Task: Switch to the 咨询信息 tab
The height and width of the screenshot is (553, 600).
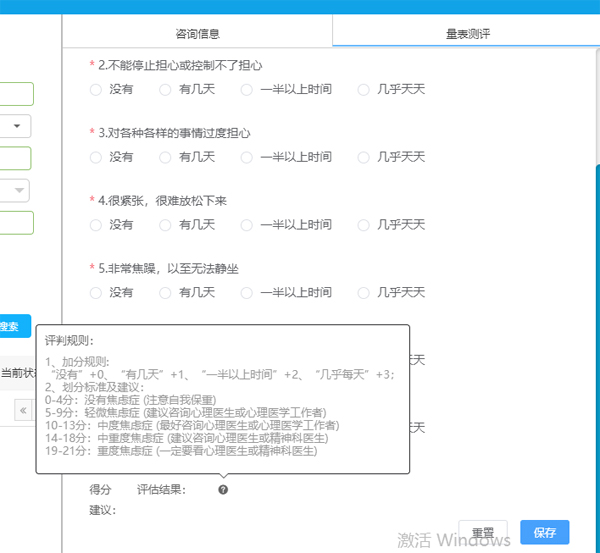Action: [197, 34]
